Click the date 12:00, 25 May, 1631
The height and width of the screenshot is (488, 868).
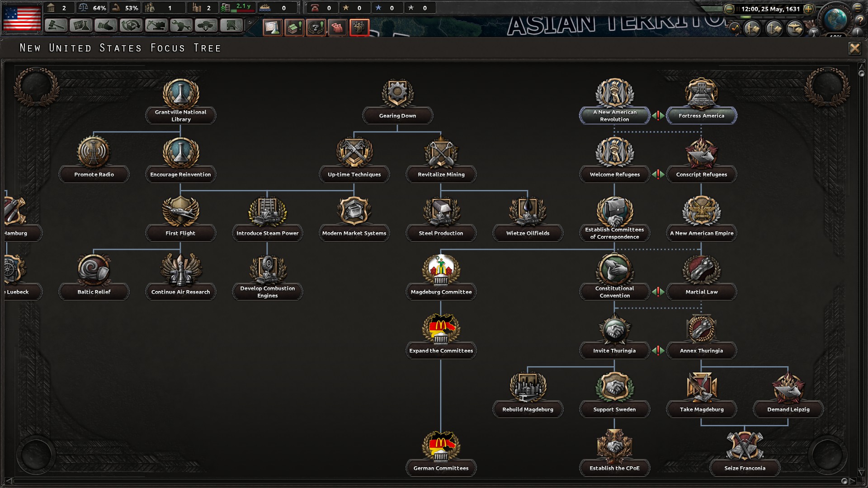(770, 9)
